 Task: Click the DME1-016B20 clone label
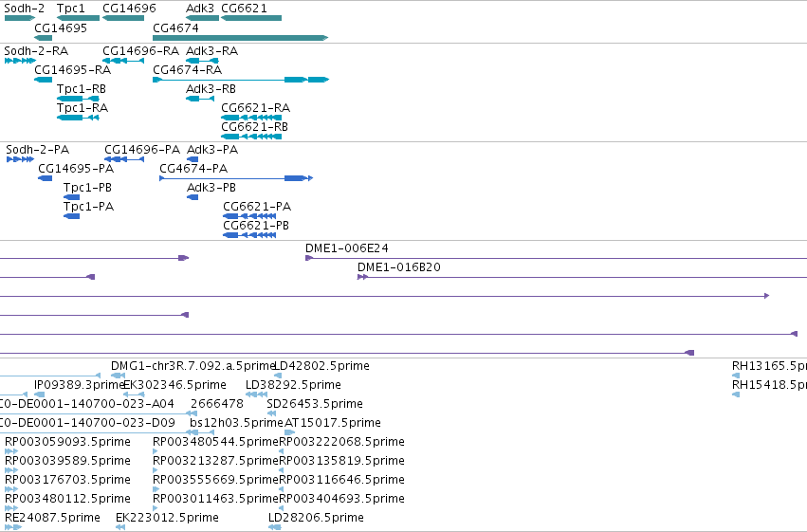coord(399,267)
